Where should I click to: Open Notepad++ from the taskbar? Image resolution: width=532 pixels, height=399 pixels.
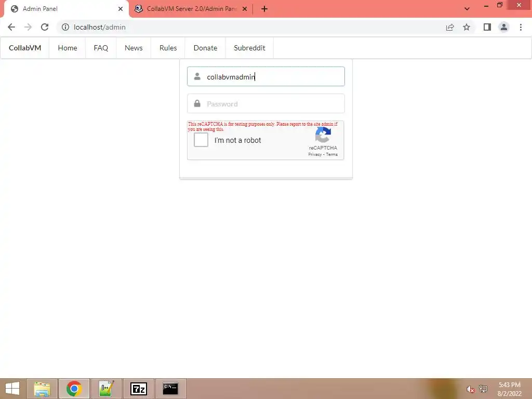point(107,389)
